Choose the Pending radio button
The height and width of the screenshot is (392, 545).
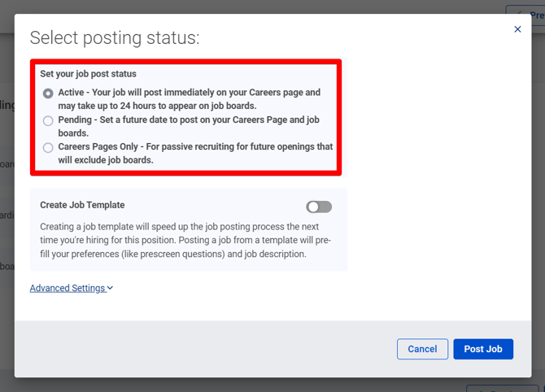49,121
